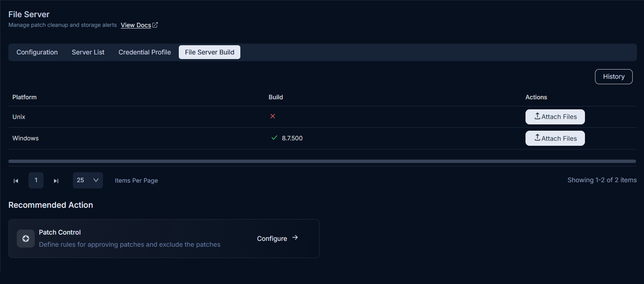Select page number 1

[x=36, y=180]
